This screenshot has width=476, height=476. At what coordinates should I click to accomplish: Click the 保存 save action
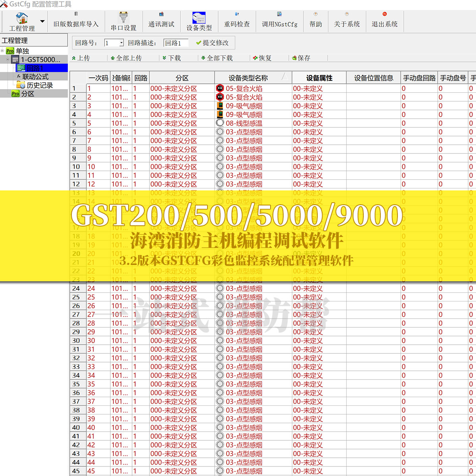[x=301, y=58]
